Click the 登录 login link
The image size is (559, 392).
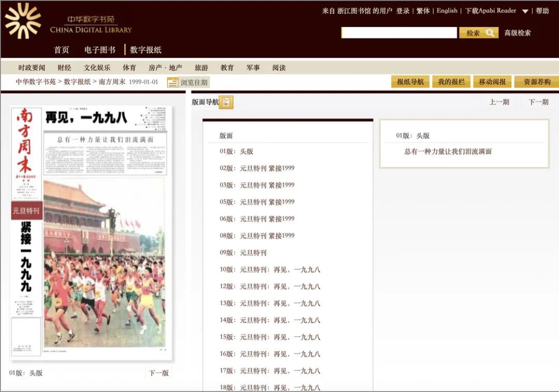[x=403, y=11]
